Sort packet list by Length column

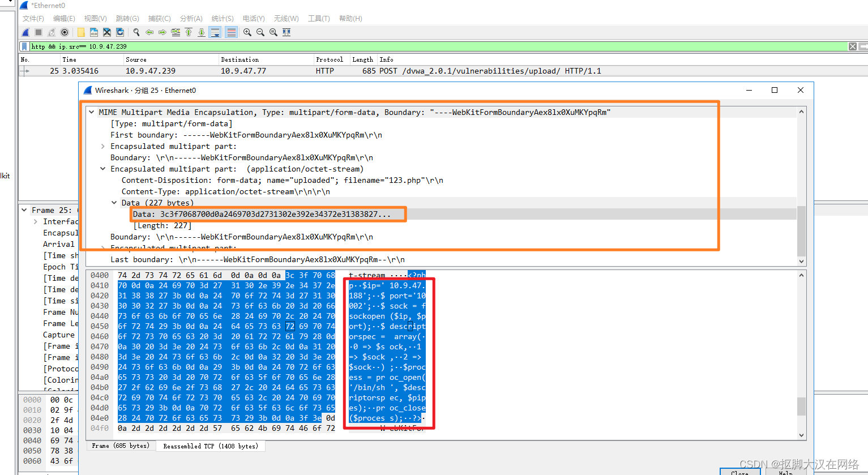(364, 59)
